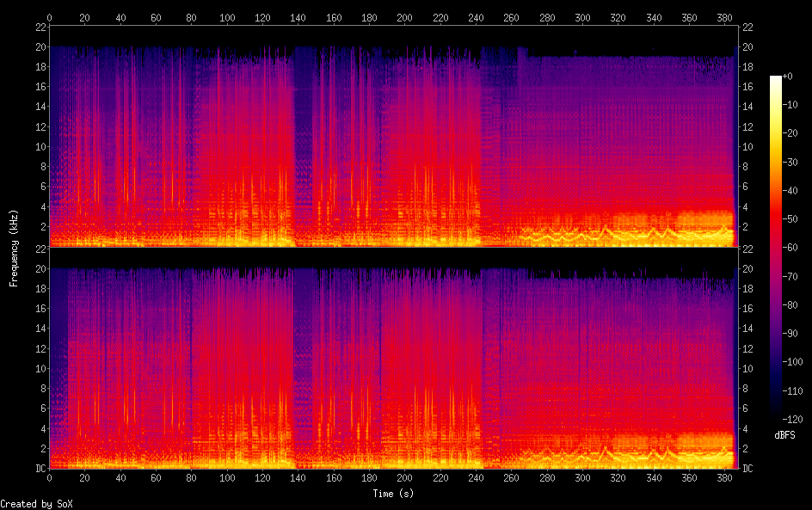The image size is (812, 510).
Task: Click the 260 tick on the top time axis
Action: pos(512,17)
